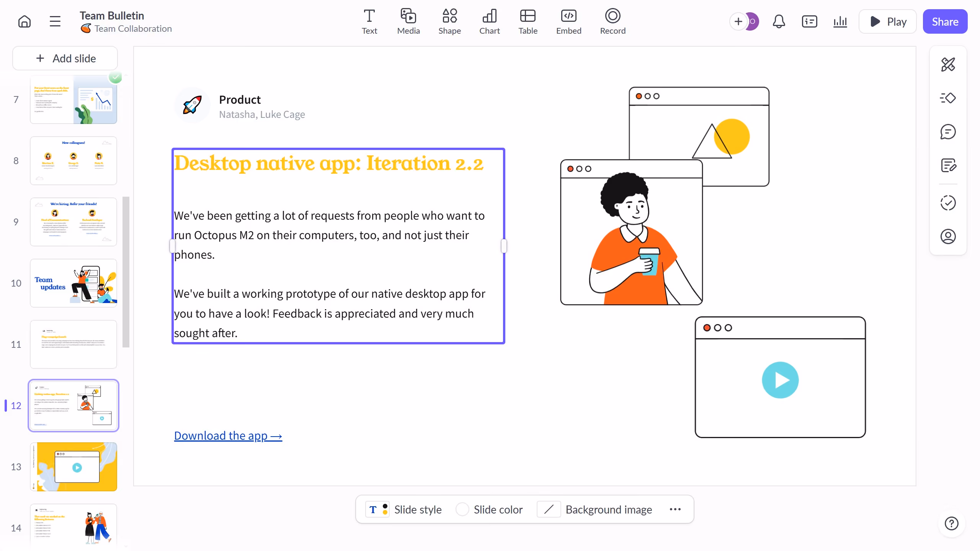This screenshot has width=980, height=551.
Task: Click Add slide button
Action: pyautogui.click(x=65, y=58)
